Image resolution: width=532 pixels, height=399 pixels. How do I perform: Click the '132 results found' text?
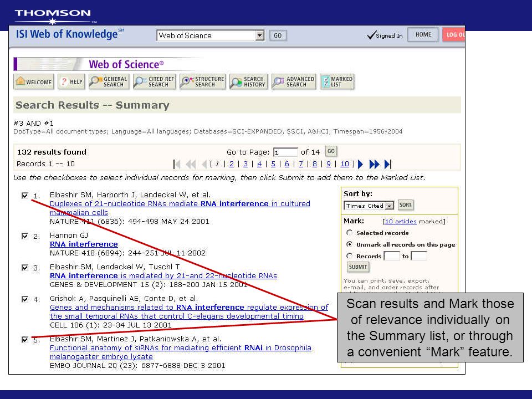click(52, 152)
